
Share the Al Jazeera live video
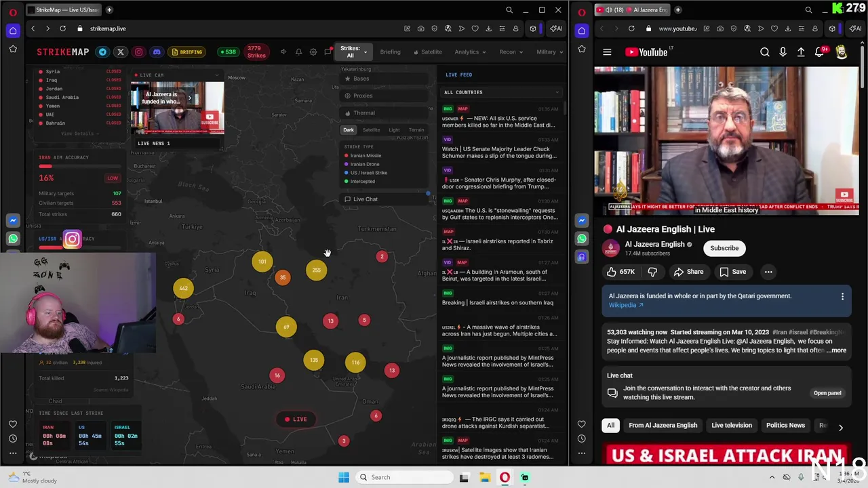tap(688, 272)
